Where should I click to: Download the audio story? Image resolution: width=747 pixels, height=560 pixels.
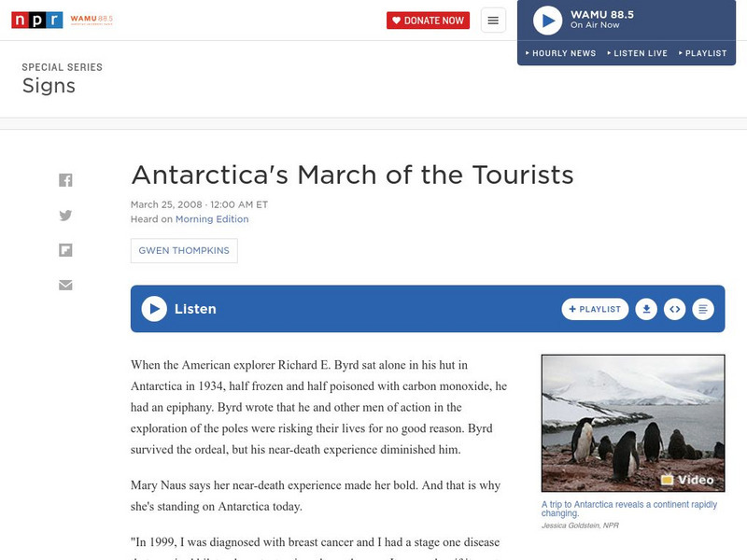646,309
